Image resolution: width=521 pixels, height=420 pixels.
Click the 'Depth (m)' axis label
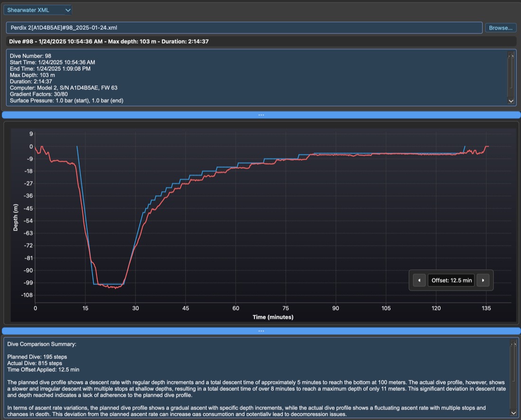point(15,218)
